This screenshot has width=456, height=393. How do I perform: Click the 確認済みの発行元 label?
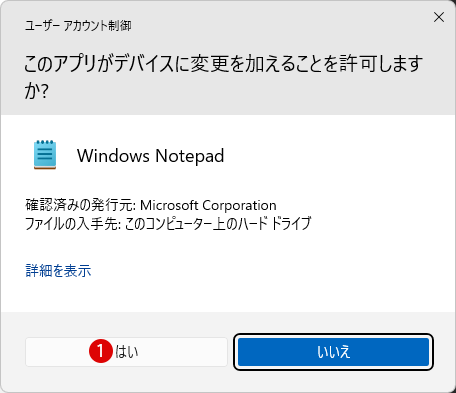coord(80,205)
